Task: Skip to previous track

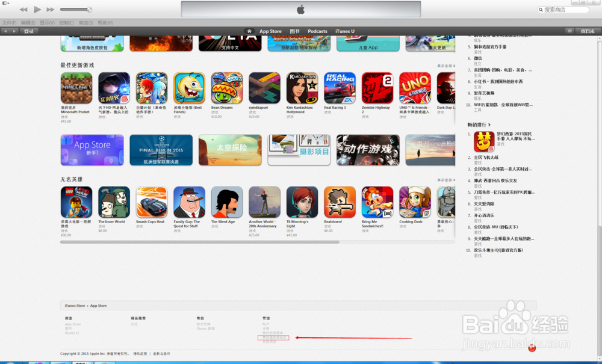Action: click(23, 9)
